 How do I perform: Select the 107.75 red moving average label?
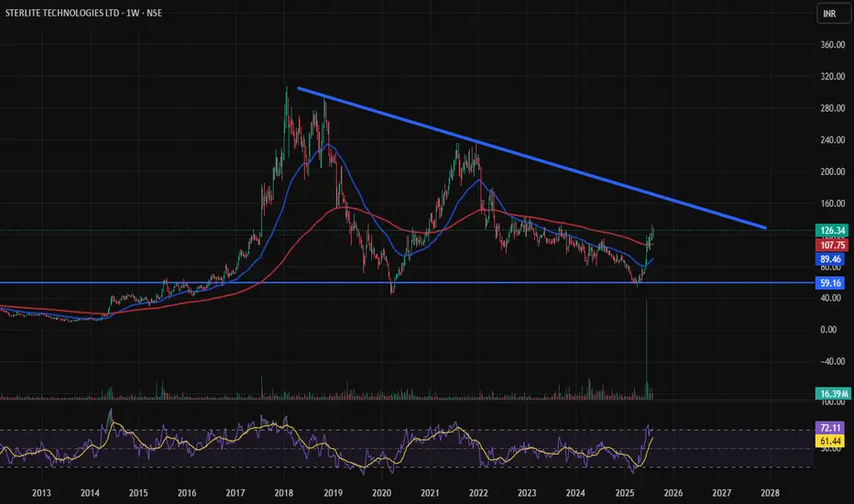(x=832, y=246)
